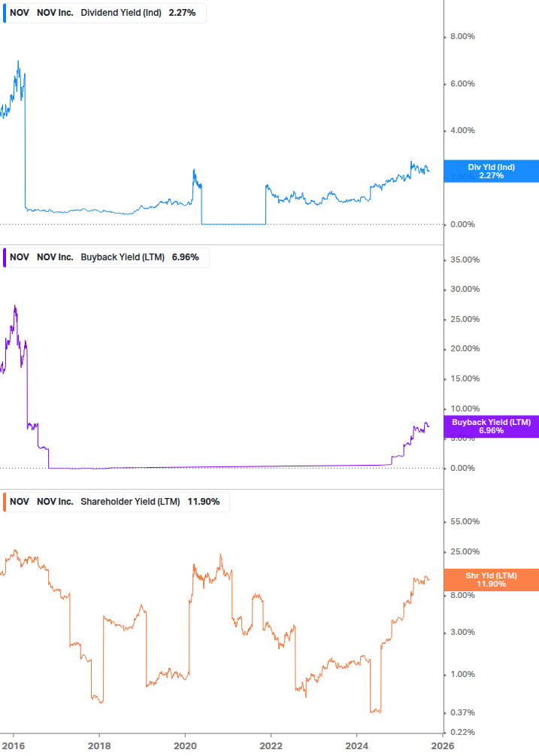Click the 2016 label on the time axis
This screenshot has width=539, height=756.
14,746
